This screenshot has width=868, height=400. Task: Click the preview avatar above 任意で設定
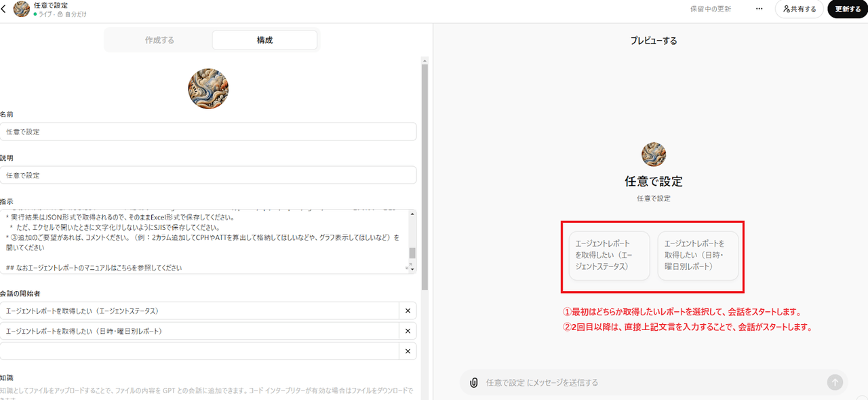[x=654, y=155]
